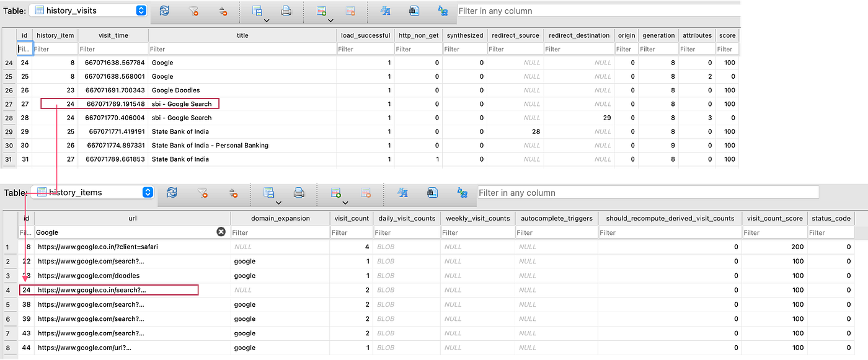868x360 pixels.
Task: Select the https://www.google.com/doodles url cell
Action: click(x=132, y=276)
